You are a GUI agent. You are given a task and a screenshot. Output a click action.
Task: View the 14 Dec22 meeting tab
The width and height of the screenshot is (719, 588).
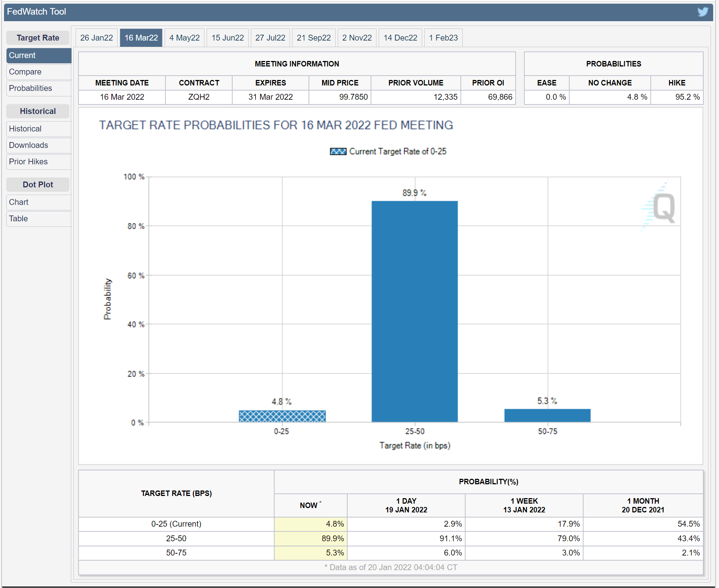pos(400,38)
